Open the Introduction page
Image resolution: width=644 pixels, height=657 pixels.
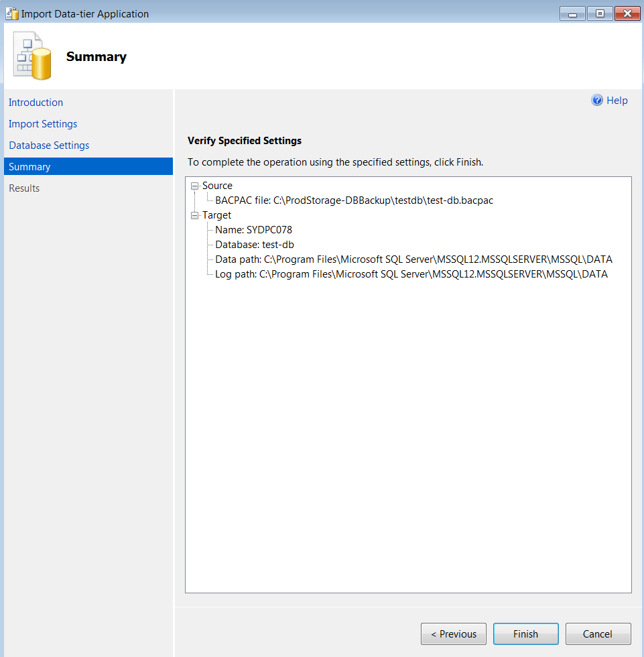point(36,103)
